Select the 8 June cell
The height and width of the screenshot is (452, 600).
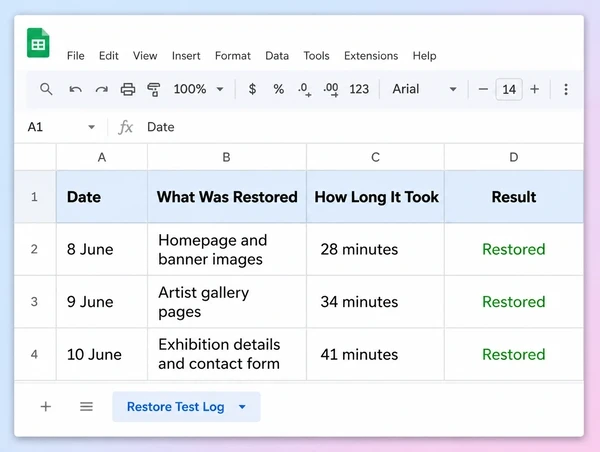[x=102, y=249]
